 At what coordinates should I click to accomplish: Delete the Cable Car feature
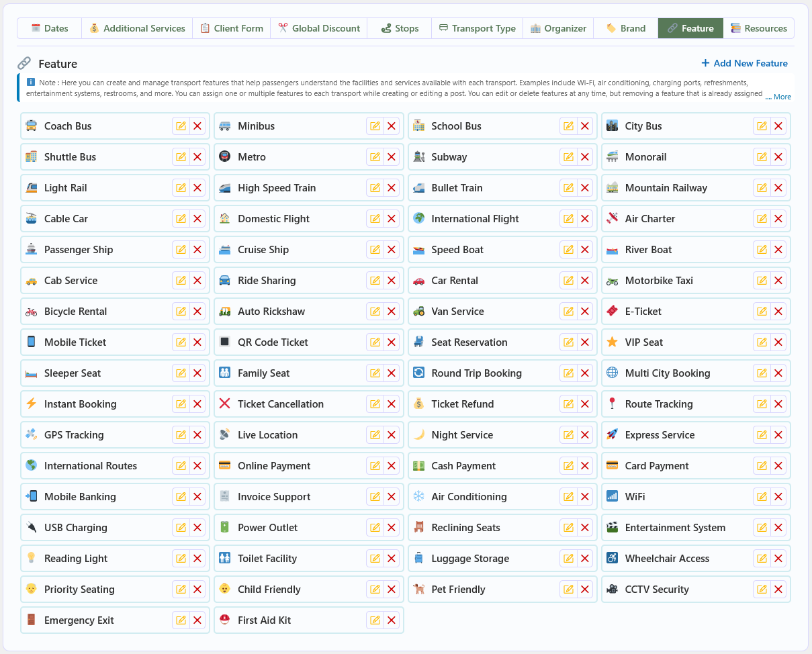(x=197, y=219)
